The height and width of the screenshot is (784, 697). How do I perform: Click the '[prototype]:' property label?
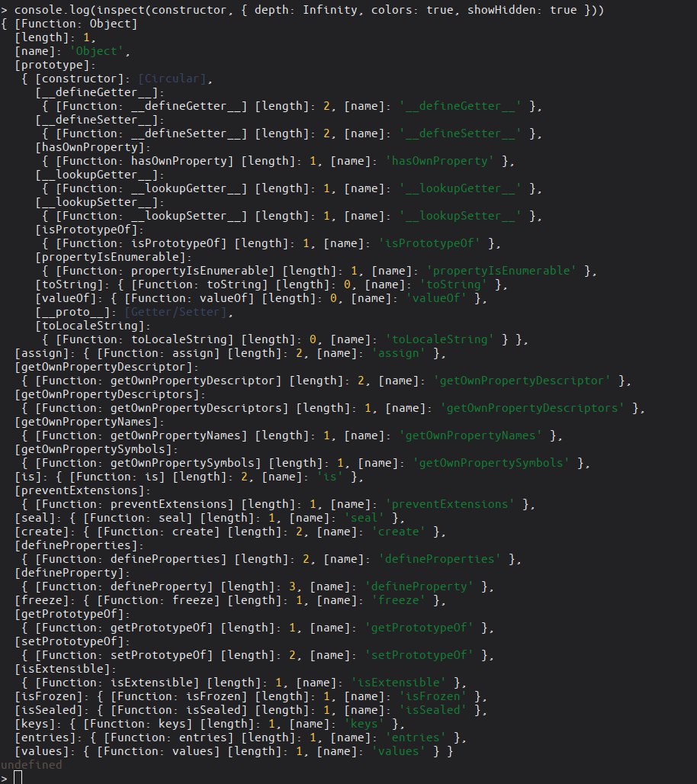coord(55,65)
